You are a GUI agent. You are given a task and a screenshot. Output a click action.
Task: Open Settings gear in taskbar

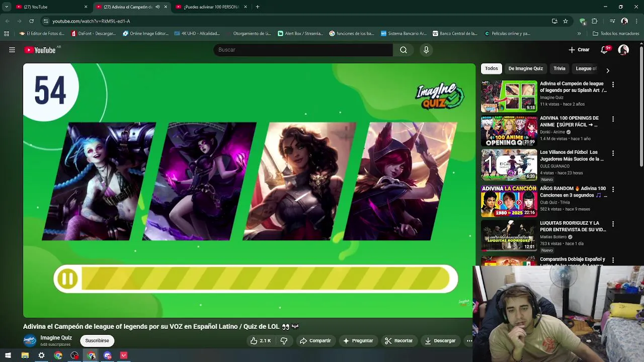tap(41, 355)
